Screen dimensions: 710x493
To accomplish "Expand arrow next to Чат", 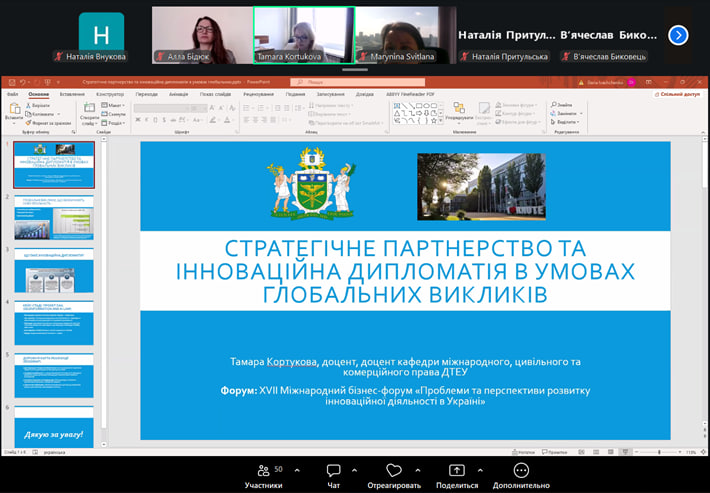I will pyautogui.click(x=354, y=470).
